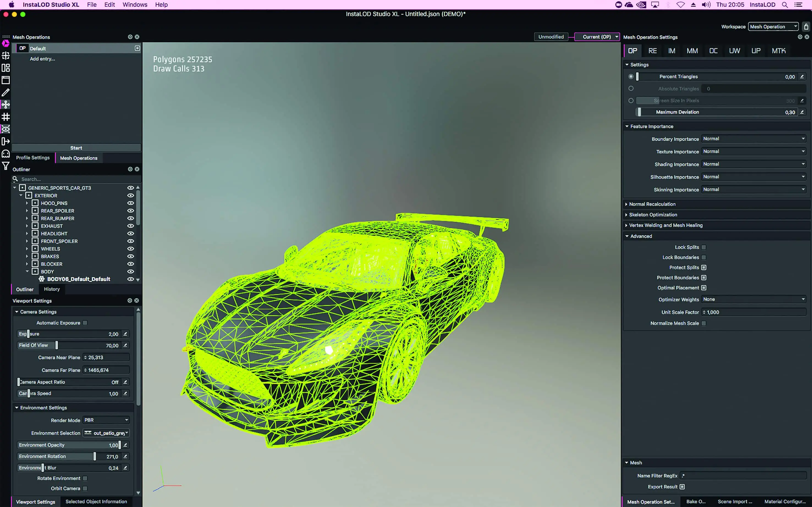
Task: Expand the Normal Recalculation section
Action: coord(652,204)
